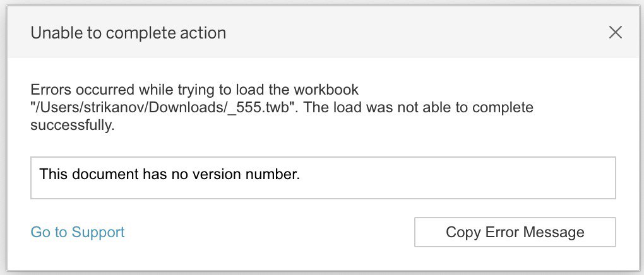
Task: Click the empty gray title bar area
Action: (410, 33)
